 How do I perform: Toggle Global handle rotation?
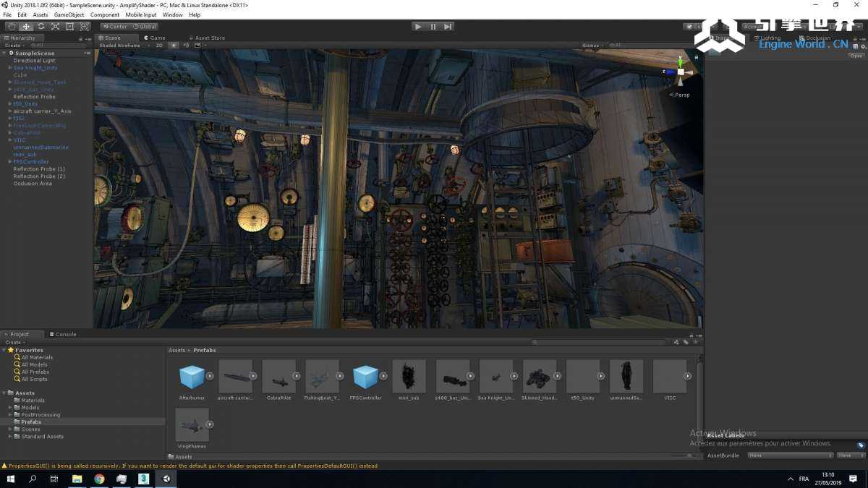click(x=144, y=27)
